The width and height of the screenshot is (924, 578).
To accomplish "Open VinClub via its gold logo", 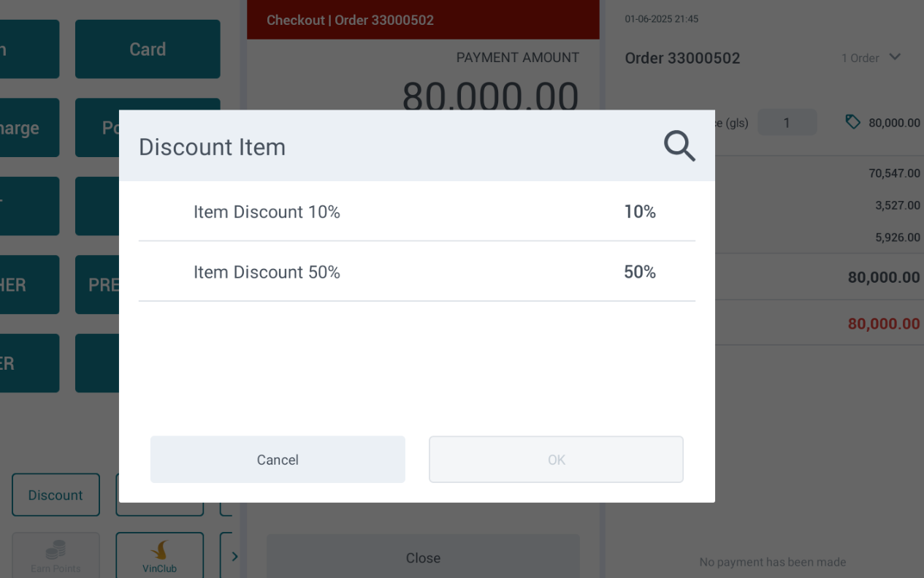I will coord(159,550).
